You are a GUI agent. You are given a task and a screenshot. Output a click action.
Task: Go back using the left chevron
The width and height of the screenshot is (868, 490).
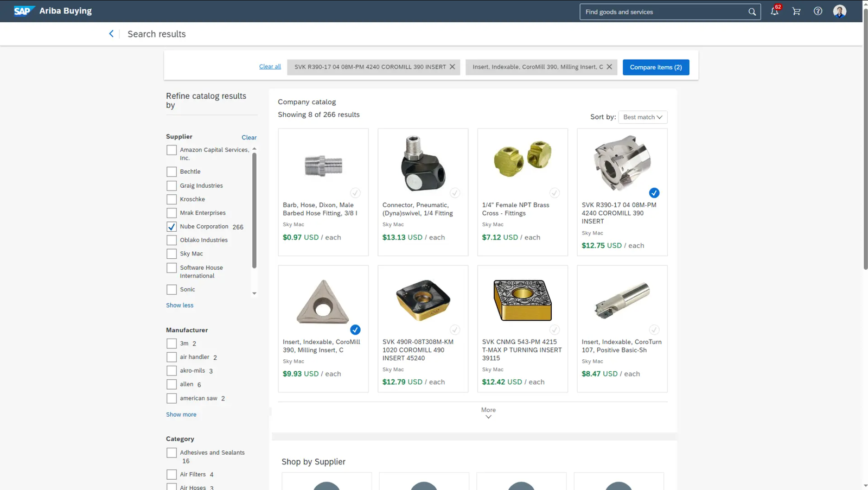(x=112, y=34)
